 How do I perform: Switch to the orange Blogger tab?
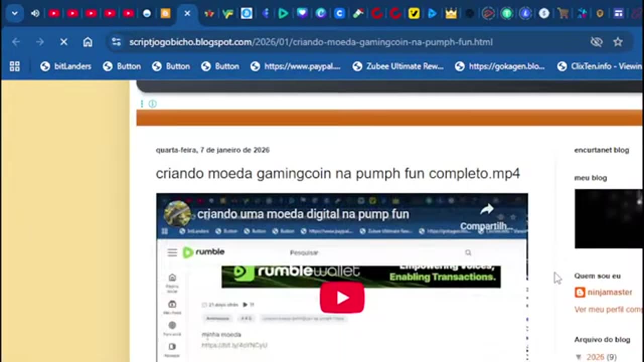(x=166, y=14)
